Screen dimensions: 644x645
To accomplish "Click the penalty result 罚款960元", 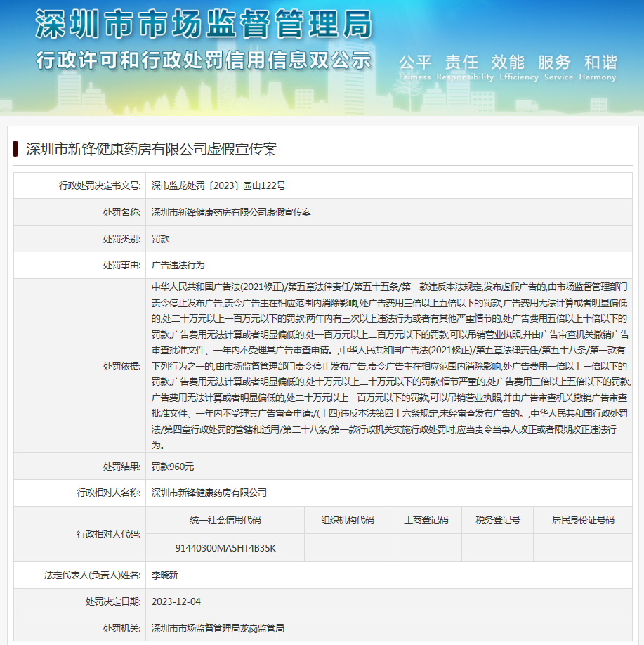I will [x=173, y=467].
